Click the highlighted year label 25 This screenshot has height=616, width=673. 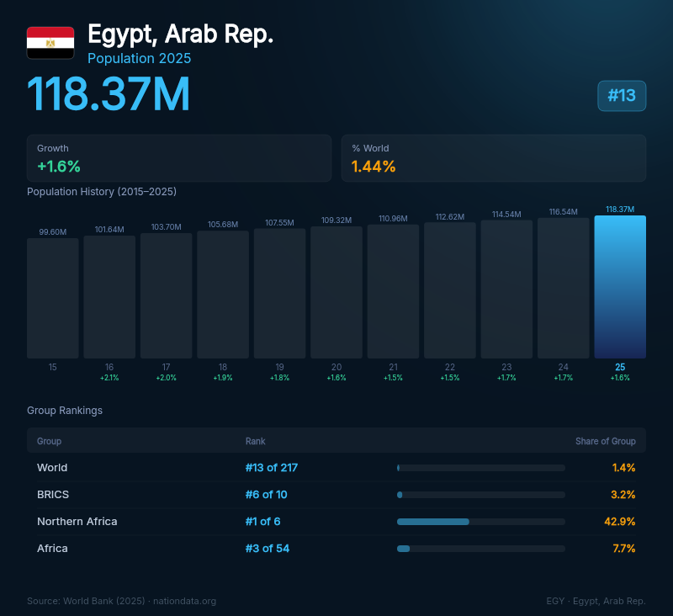(620, 367)
